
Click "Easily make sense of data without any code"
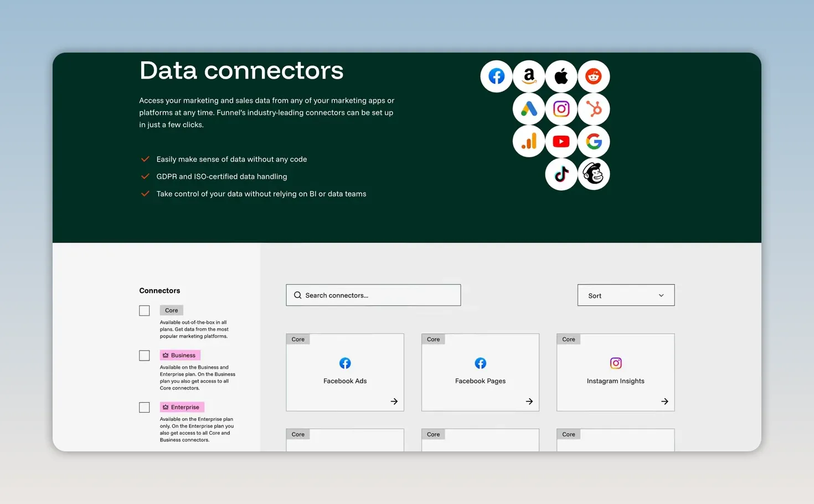tap(231, 160)
